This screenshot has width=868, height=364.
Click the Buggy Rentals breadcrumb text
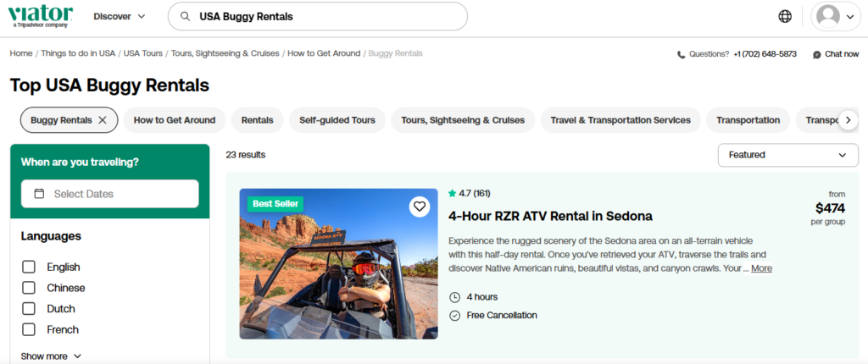click(x=396, y=53)
